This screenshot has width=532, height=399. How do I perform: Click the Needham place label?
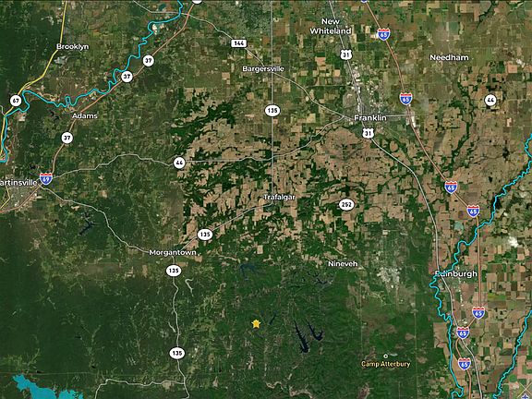point(449,57)
